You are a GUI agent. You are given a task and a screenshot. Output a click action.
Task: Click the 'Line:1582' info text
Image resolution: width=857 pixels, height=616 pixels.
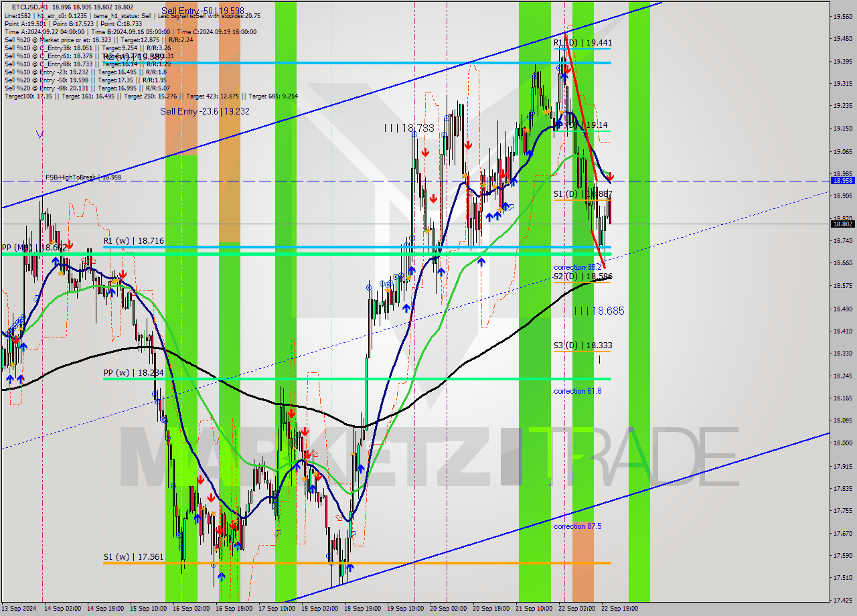[18, 15]
